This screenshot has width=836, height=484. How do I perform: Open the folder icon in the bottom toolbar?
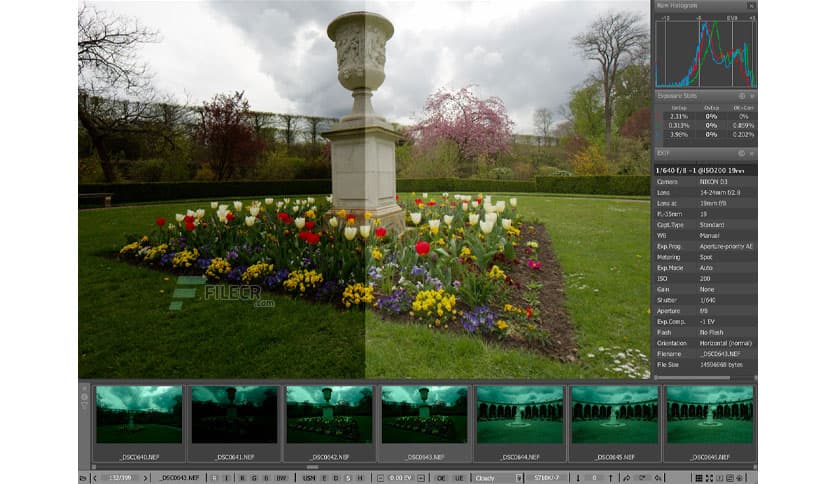click(x=83, y=478)
